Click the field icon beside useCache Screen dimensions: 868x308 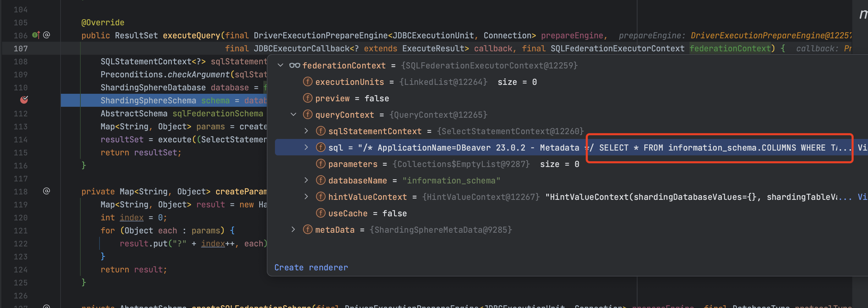click(320, 213)
